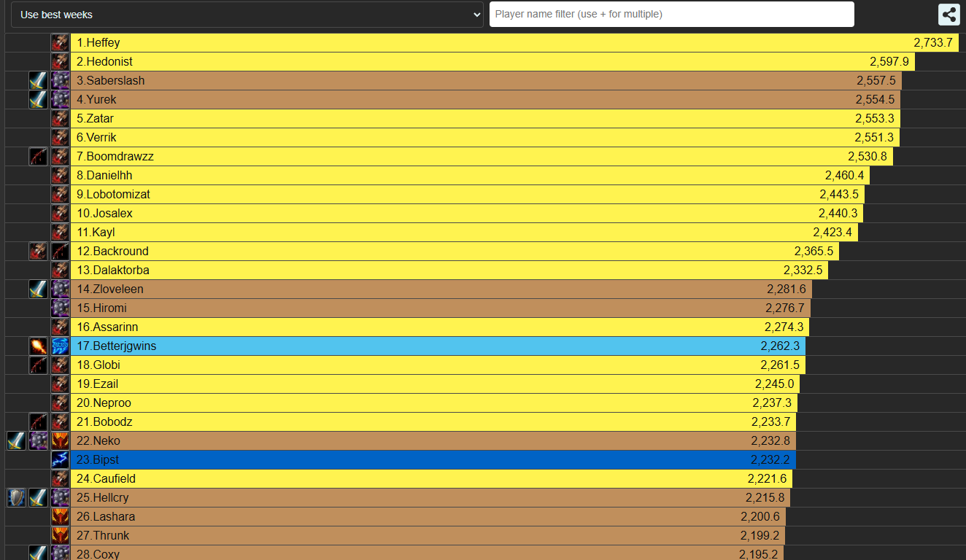Click the purple spec icon beside 4.Yurek
The image size is (966, 560).
(61, 99)
